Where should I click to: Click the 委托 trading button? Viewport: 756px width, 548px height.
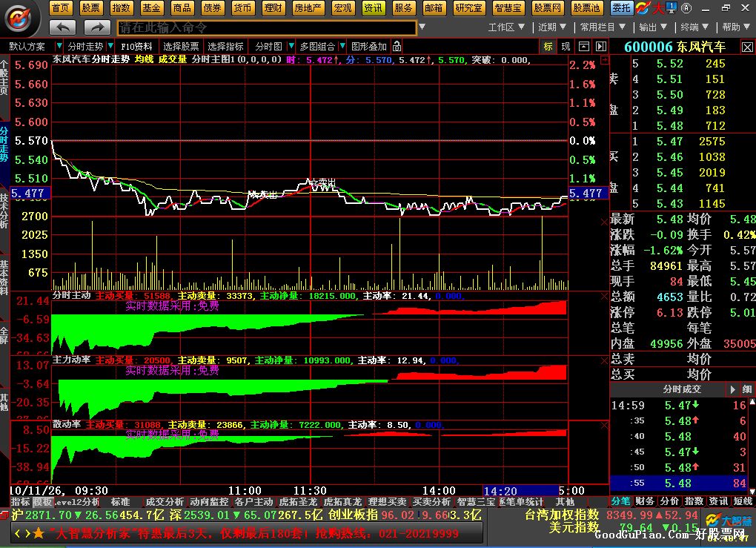coord(622,7)
